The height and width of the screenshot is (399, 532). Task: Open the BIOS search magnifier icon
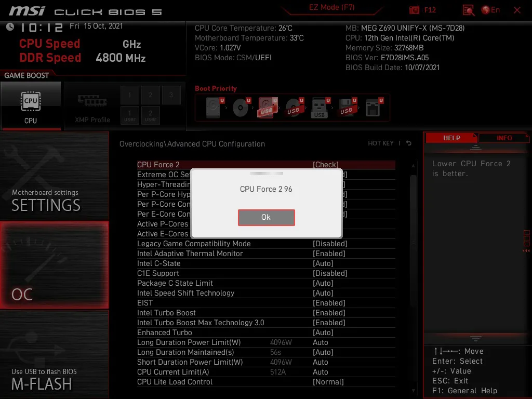(x=468, y=10)
